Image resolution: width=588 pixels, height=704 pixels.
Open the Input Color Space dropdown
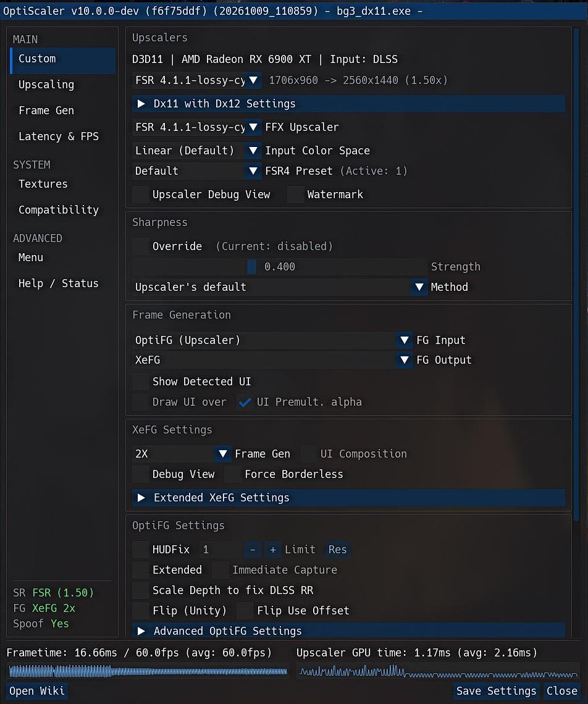[x=197, y=151]
